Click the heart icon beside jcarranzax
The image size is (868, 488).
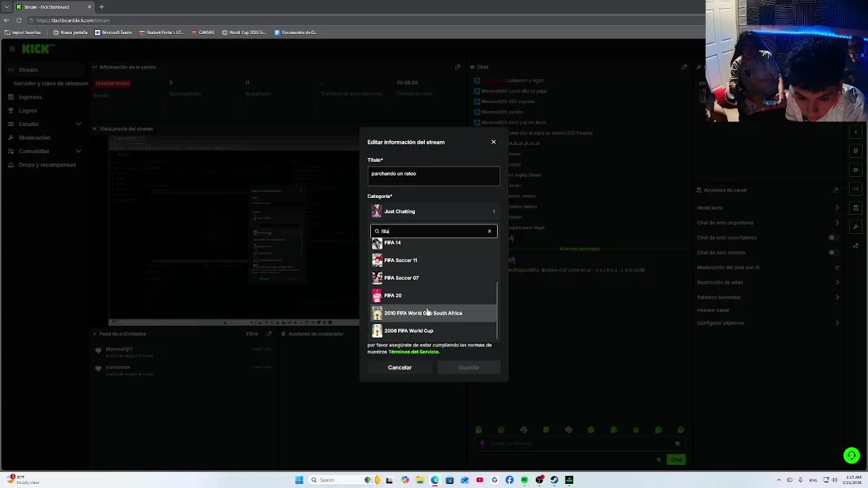pyautogui.click(x=98, y=369)
